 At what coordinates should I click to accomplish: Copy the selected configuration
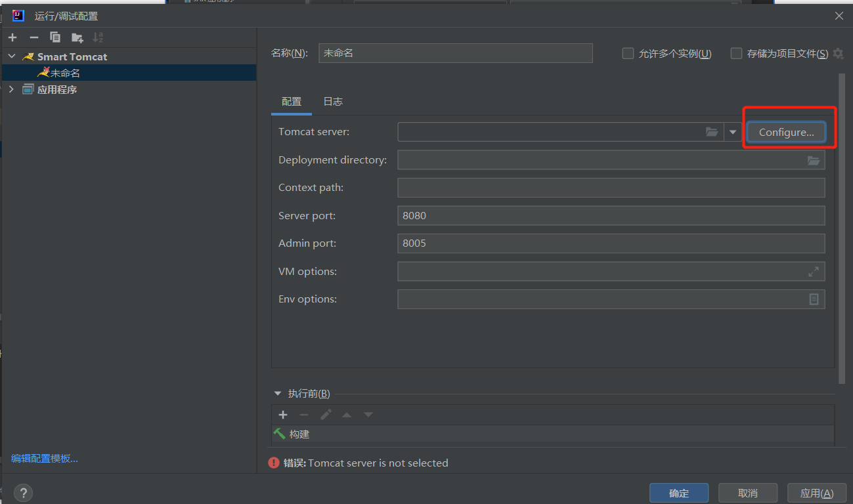coord(55,37)
